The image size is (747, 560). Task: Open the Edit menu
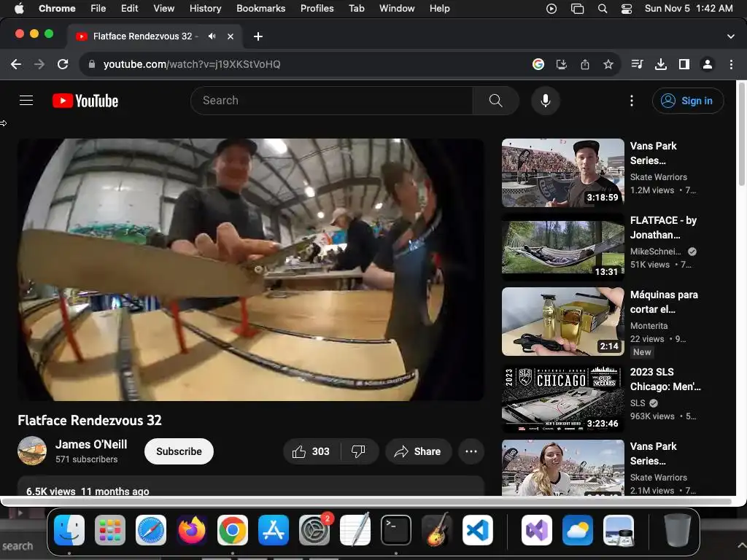(x=129, y=8)
